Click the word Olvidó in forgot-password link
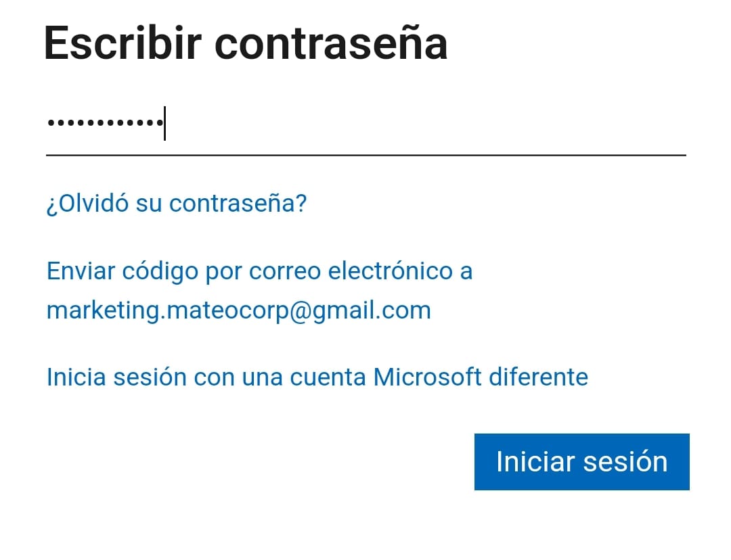Image resolution: width=731 pixels, height=560 pixels. [x=93, y=204]
